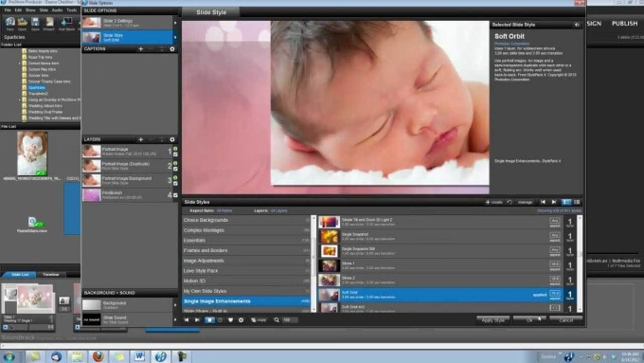The width and height of the screenshot is (644, 363).
Task: Toggle checkbox for Portrait Image Background layer
Action: click(x=175, y=183)
